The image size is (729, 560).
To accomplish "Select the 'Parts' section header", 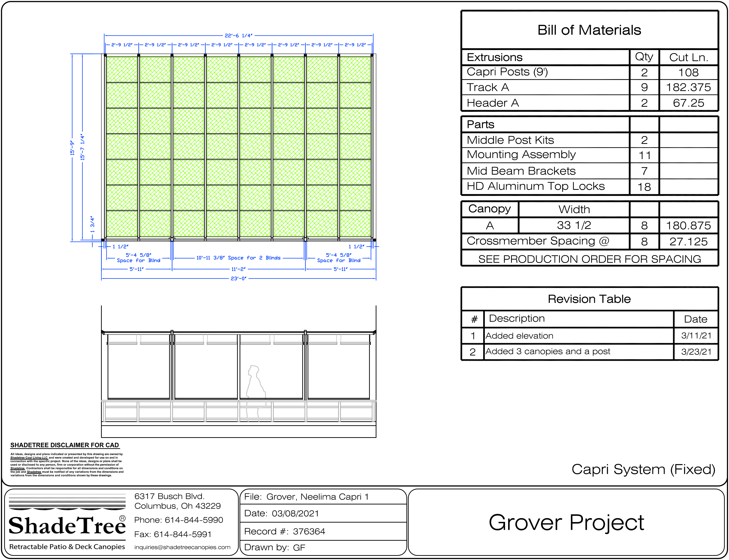I will (x=480, y=124).
